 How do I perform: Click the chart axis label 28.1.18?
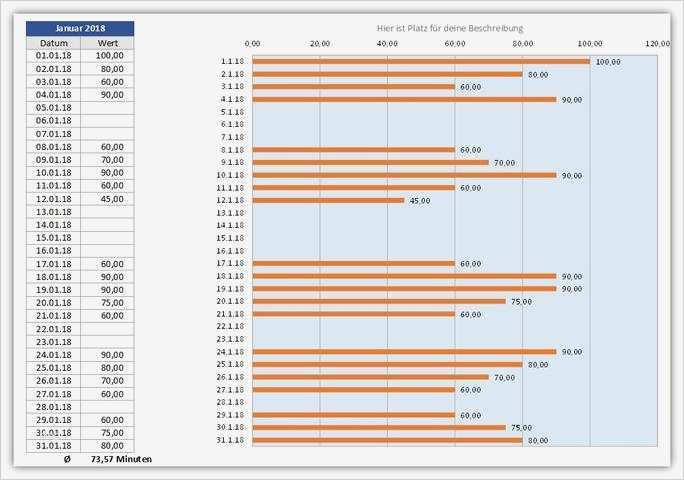tap(230, 402)
